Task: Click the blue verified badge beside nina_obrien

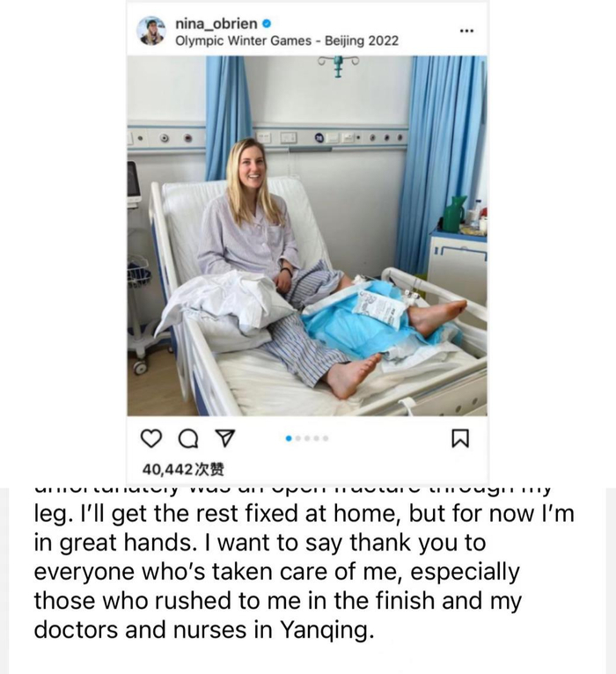Action: coord(267,23)
